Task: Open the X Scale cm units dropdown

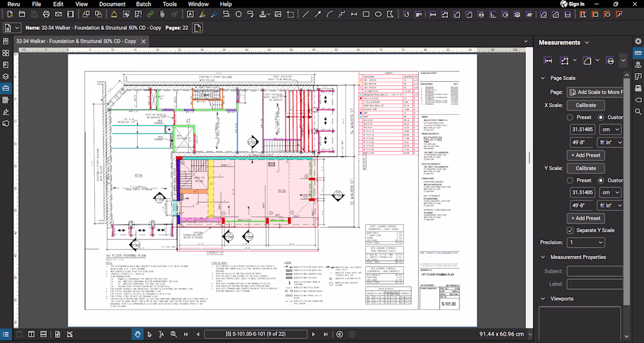Action: 610,129
